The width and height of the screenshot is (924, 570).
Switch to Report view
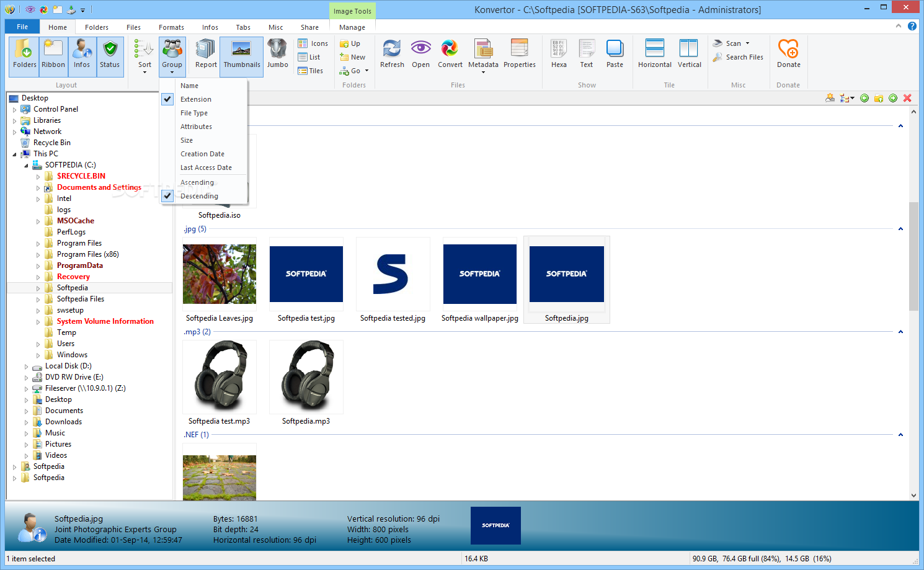206,56
